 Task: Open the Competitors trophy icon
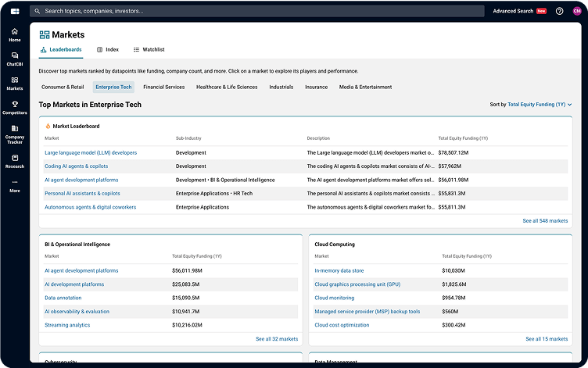click(14, 107)
